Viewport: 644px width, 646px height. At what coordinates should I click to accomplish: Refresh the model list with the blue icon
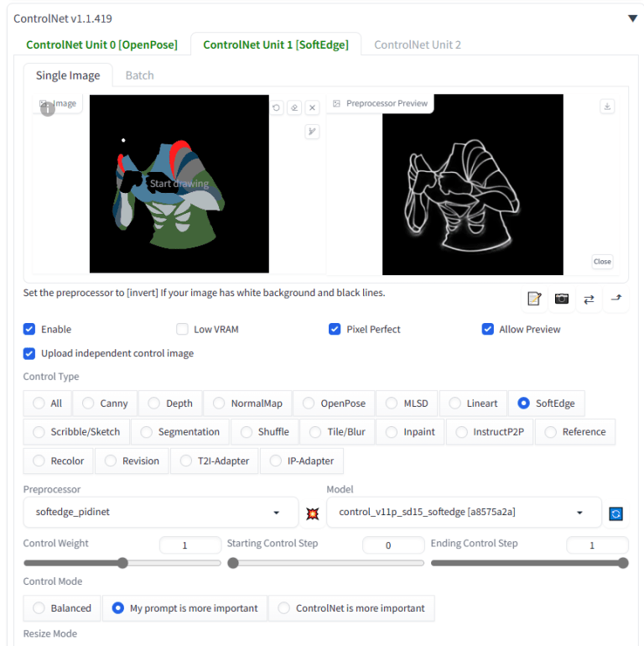[x=616, y=513]
